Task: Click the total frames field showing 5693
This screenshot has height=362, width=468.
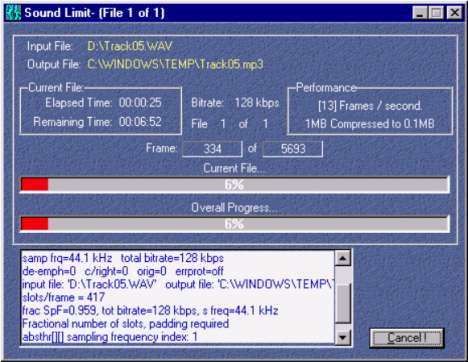Action: [293, 149]
